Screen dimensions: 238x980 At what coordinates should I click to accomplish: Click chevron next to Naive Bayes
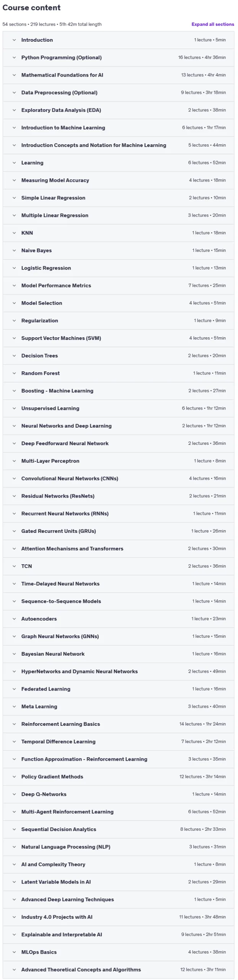14,250
